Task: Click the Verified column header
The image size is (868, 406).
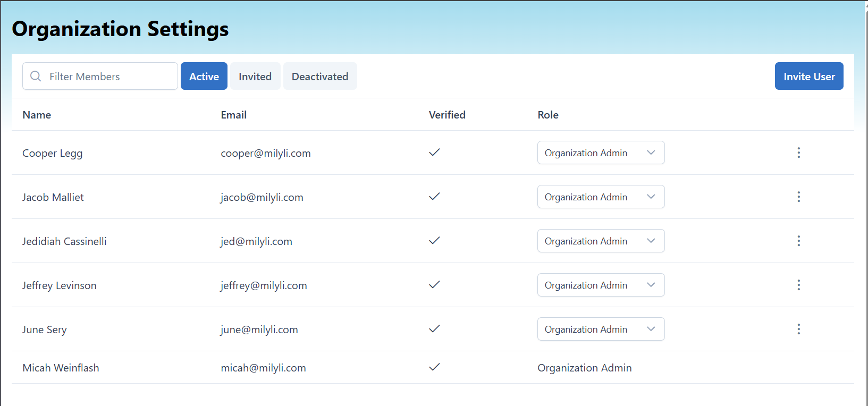Action: coord(447,115)
